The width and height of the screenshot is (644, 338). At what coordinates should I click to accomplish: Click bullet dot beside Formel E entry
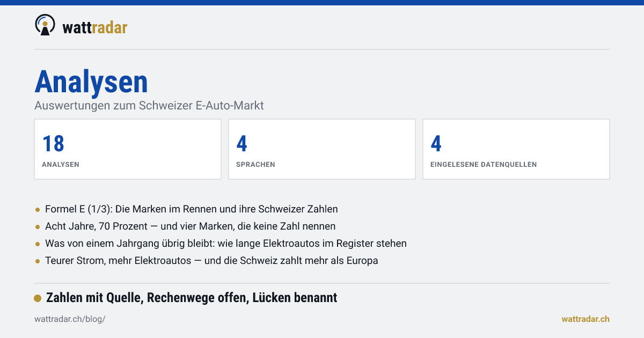[x=38, y=210]
